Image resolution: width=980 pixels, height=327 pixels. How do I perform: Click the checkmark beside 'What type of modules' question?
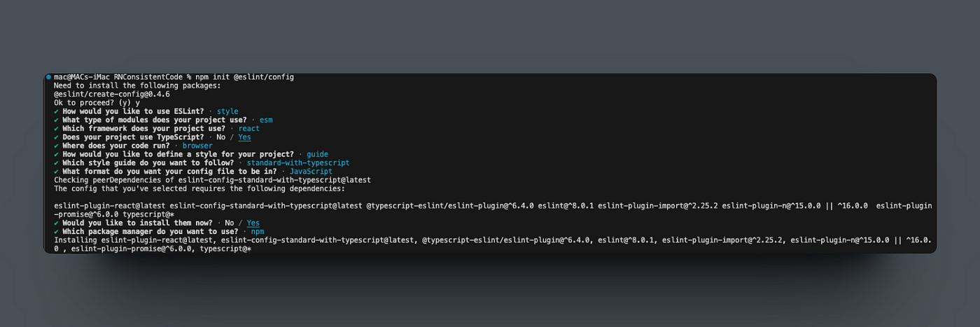56,120
